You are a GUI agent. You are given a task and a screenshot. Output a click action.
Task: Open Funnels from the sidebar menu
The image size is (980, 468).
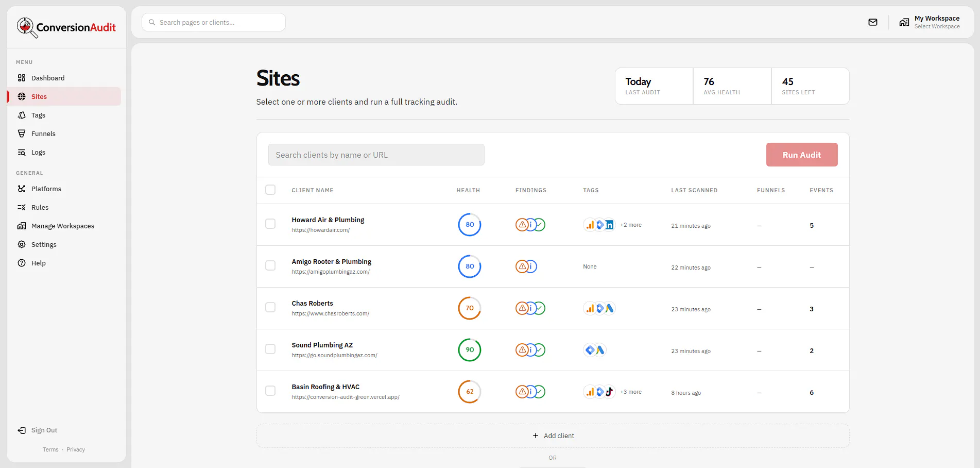[x=64, y=133]
